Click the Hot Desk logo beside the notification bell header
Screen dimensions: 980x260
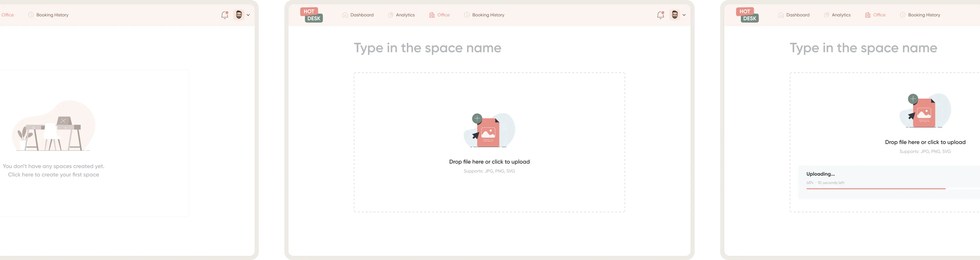[312, 15]
